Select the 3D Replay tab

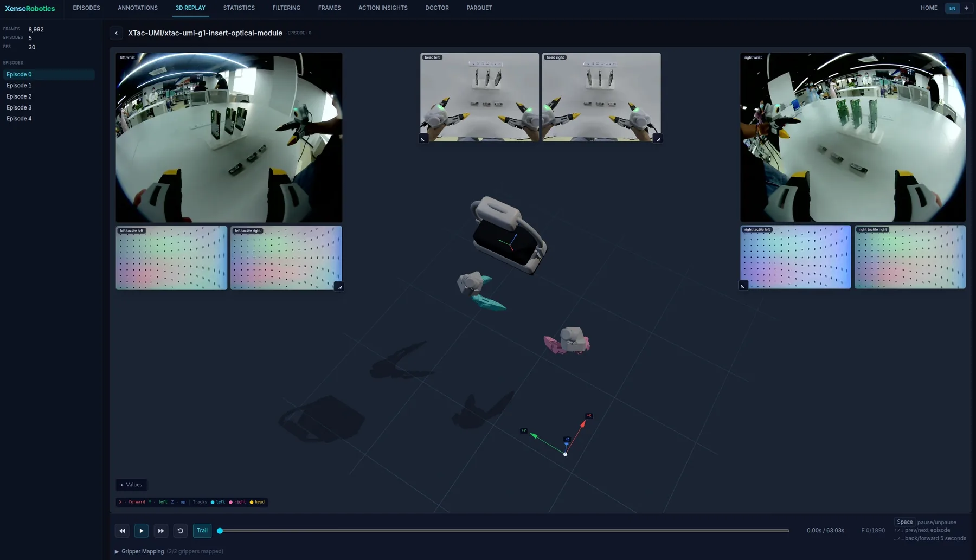coord(190,8)
